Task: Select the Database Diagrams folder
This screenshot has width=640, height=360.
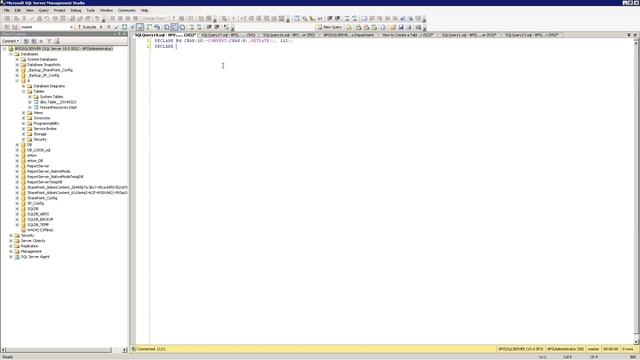Action: pyautogui.click(x=49, y=86)
